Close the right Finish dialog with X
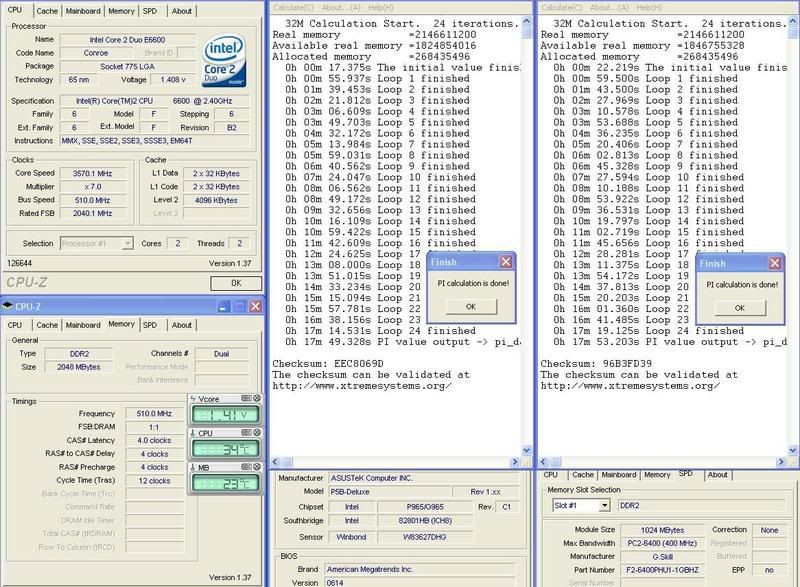The height and width of the screenshot is (587, 800). coord(774,263)
